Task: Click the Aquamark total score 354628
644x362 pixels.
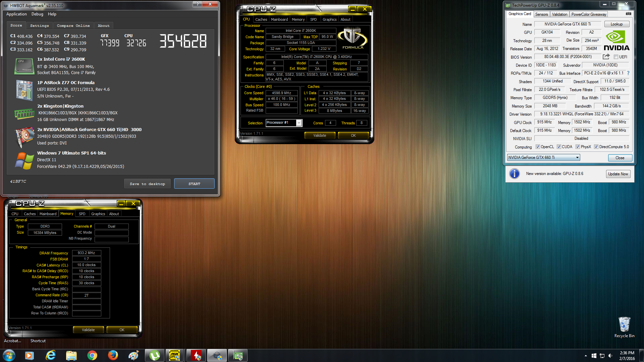Action: pyautogui.click(x=183, y=41)
